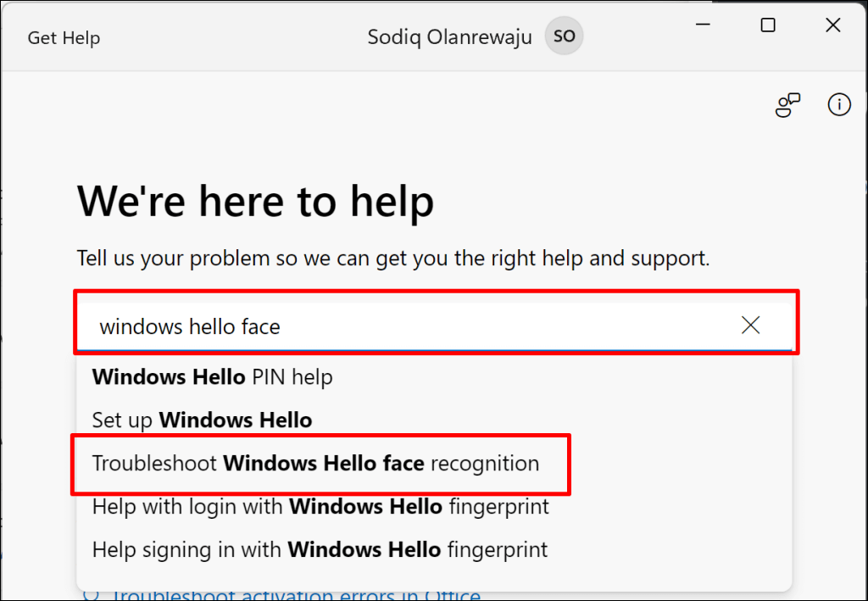Open the contact support chat icon
Viewport: 868px width, 601px height.
[787, 105]
